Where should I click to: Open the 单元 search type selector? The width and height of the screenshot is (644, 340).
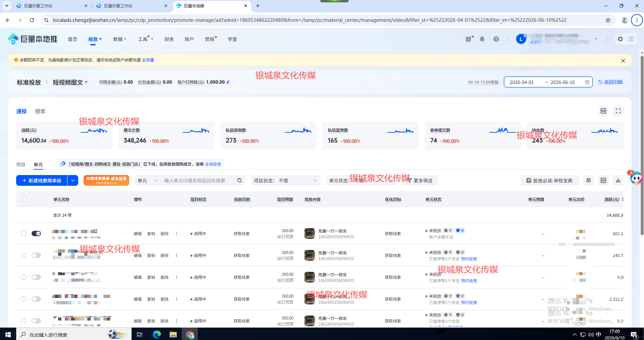148,180
